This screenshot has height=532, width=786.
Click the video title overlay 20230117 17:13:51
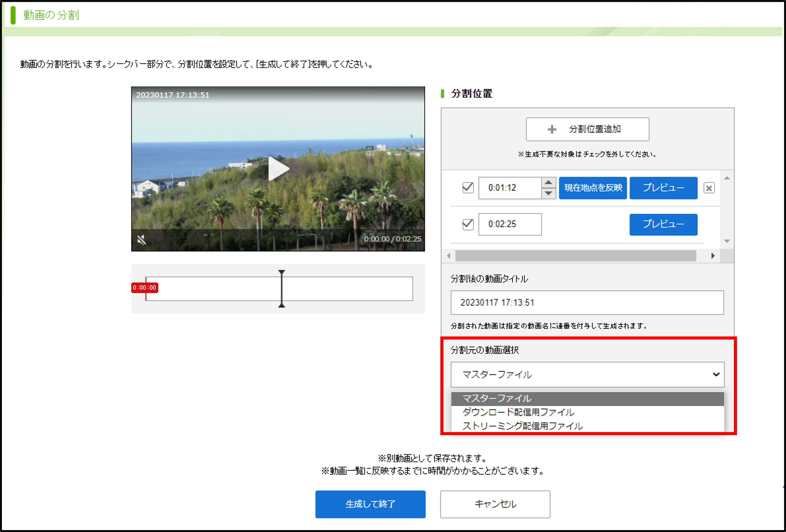click(x=173, y=95)
